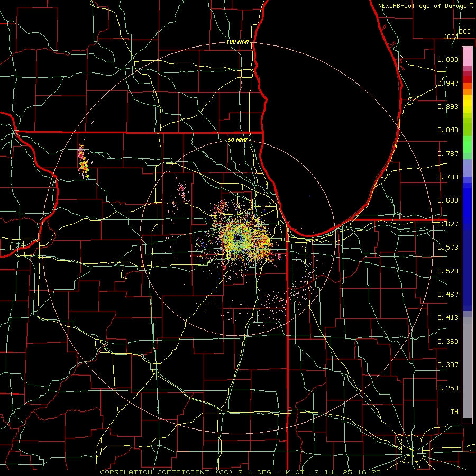476x476 pixels.
Task: Click the 0.787 scale value
Action: pos(448,153)
